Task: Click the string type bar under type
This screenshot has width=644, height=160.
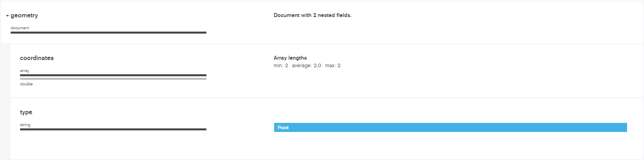Action: pyautogui.click(x=113, y=129)
